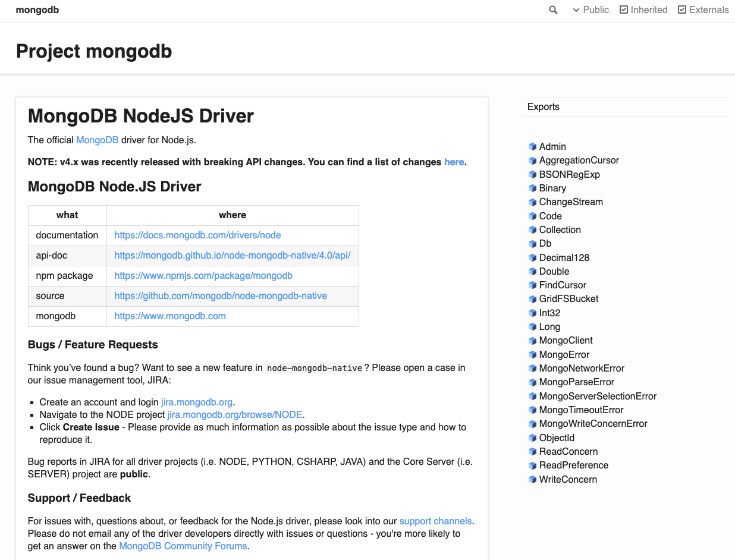
Task: Click the cube icon beside WriteConcern
Action: [533, 480]
